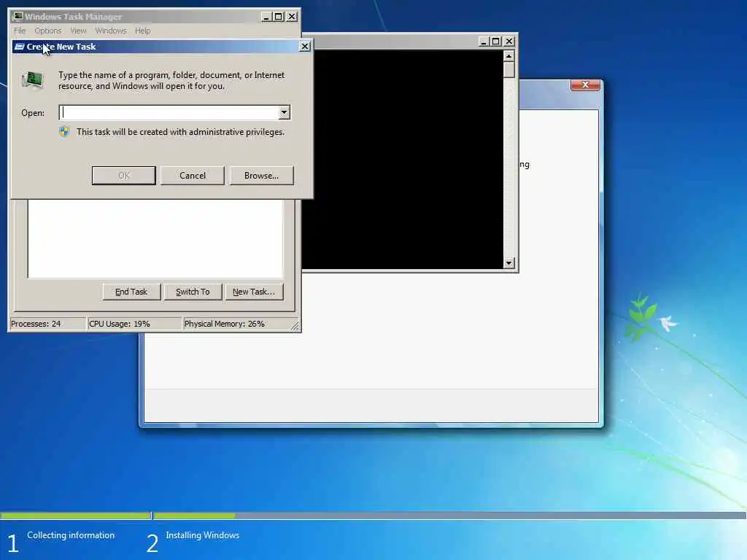The width and height of the screenshot is (747, 560).
Task: Click the administrative shield icon
Action: point(64,132)
